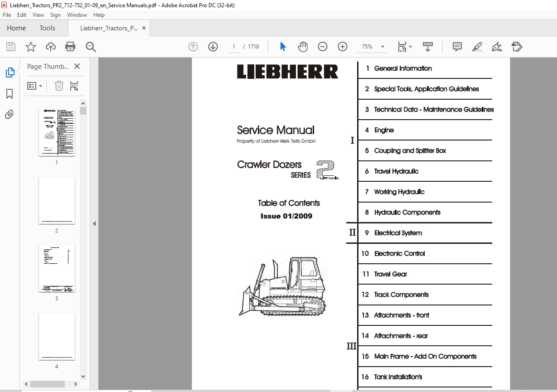Image resolution: width=557 pixels, height=392 pixels.
Task: Click thumbnail panel horizontal scrollbar thumb
Action: click(x=48, y=384)
